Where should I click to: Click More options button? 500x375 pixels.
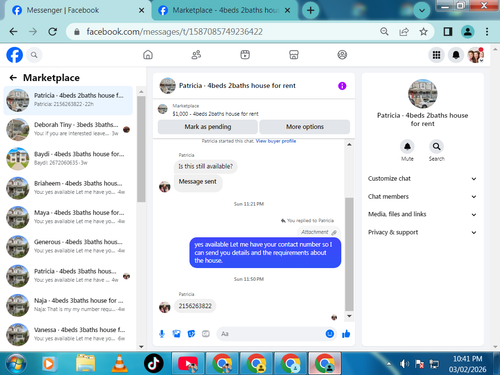click(x=305, y=127)
